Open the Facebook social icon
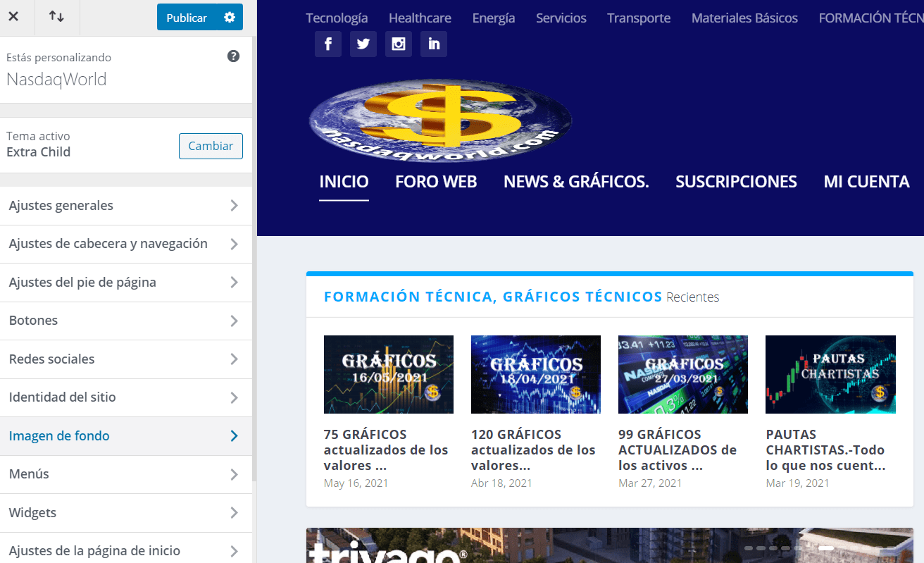Viewport: 924px width, 563px height. click(x=328, y=44)
